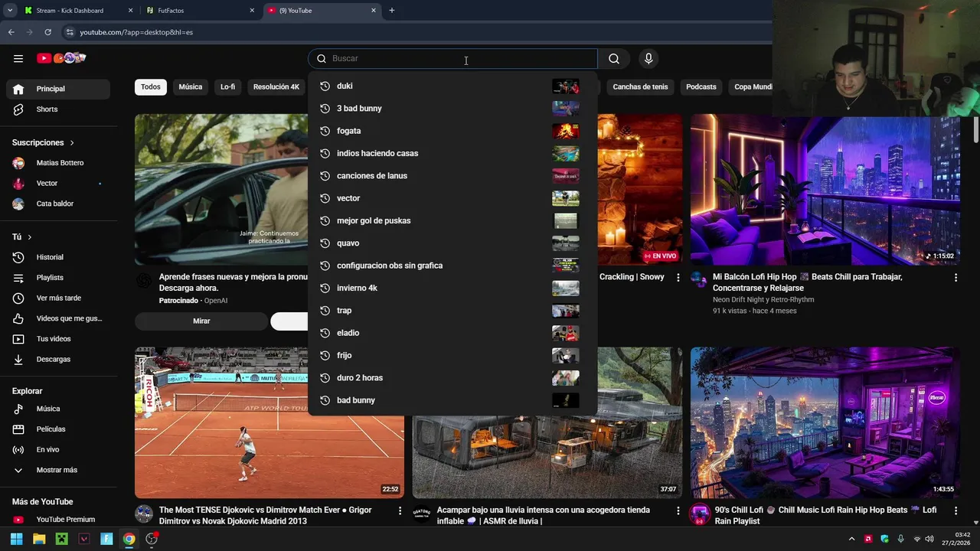Open Ver más tarde list
This screenshot has height=551, width=980.
pyautogui.click(x=58, y=298)
